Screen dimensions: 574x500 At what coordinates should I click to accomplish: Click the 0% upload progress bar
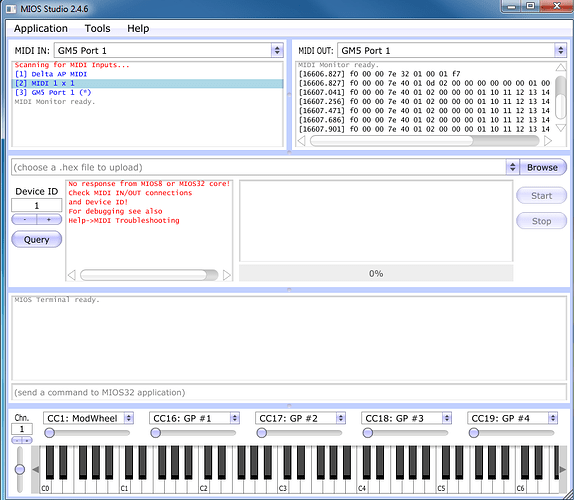pos(376,273)
